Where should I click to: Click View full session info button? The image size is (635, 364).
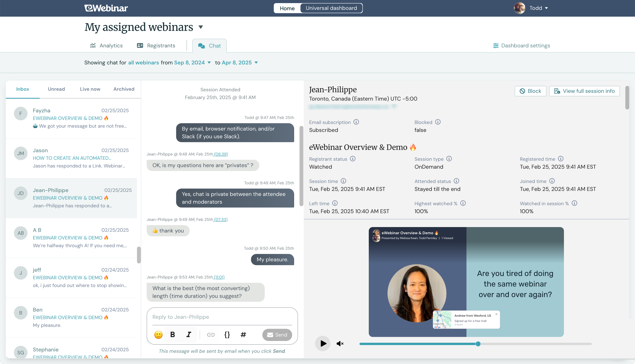point(584,91)
